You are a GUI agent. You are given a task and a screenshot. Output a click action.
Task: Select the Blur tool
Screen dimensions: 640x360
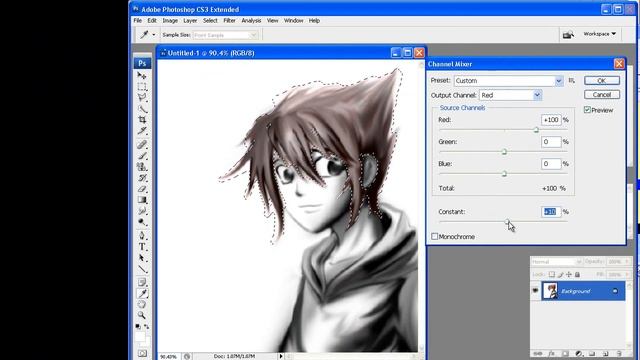(x=142, y=211)
